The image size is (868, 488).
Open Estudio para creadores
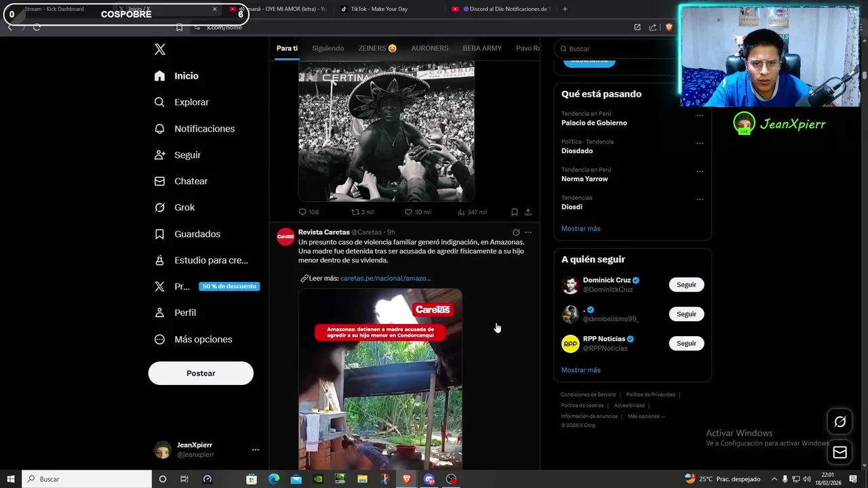coord(201,260)
